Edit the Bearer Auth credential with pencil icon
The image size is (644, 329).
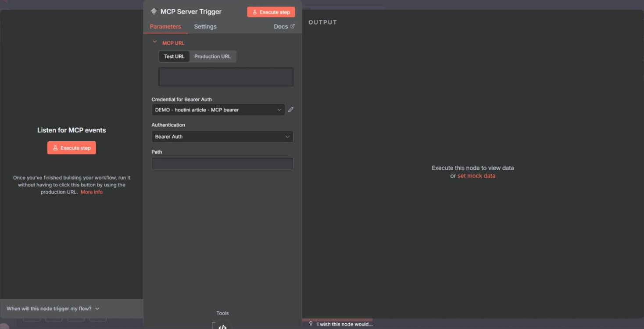(x=290, y=110)
